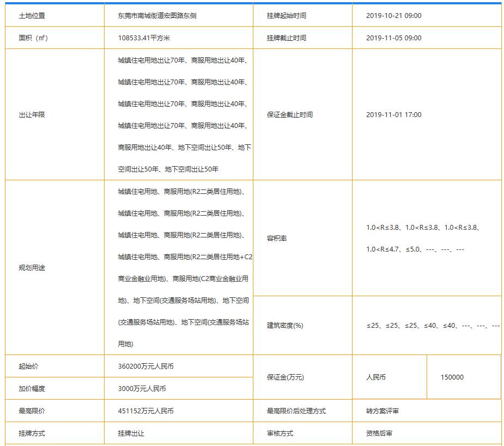Click the area value 108533.41平方米
The image size is (504, 446).
144,38
